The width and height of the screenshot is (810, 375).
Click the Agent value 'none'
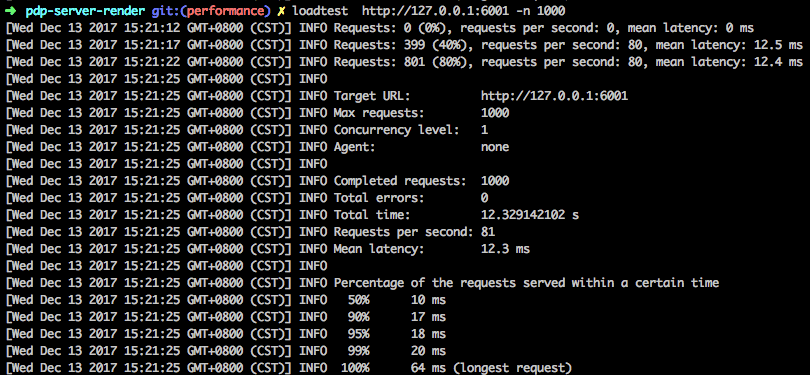(x=495, y=147)
